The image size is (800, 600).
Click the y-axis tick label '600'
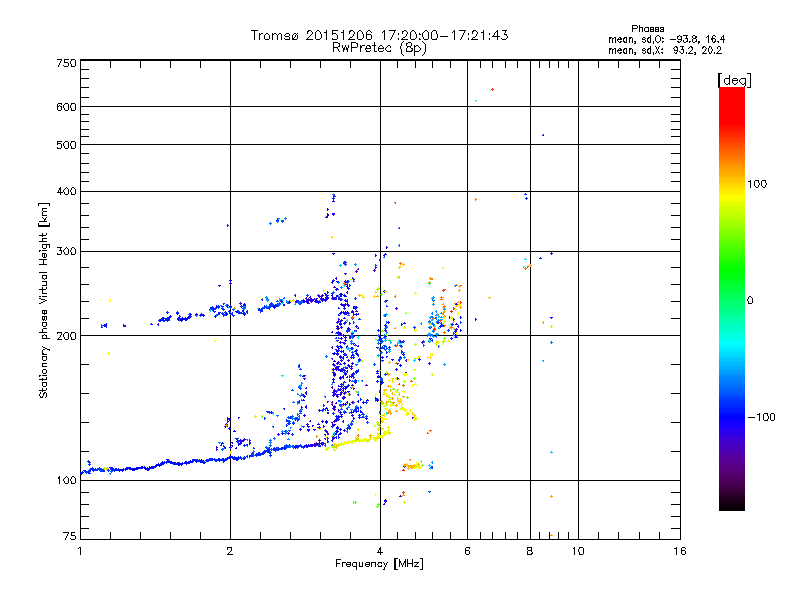pos(66,107)
